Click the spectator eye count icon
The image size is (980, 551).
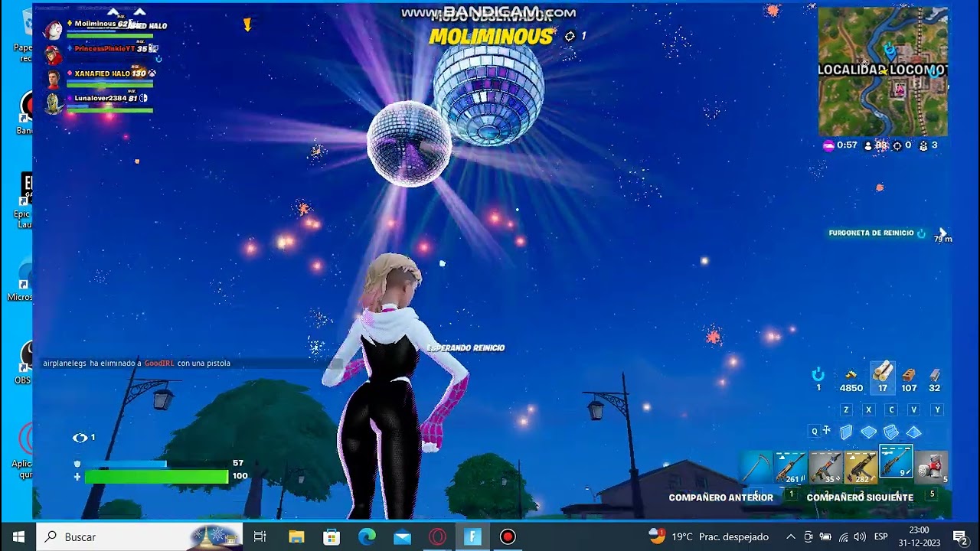80,438
